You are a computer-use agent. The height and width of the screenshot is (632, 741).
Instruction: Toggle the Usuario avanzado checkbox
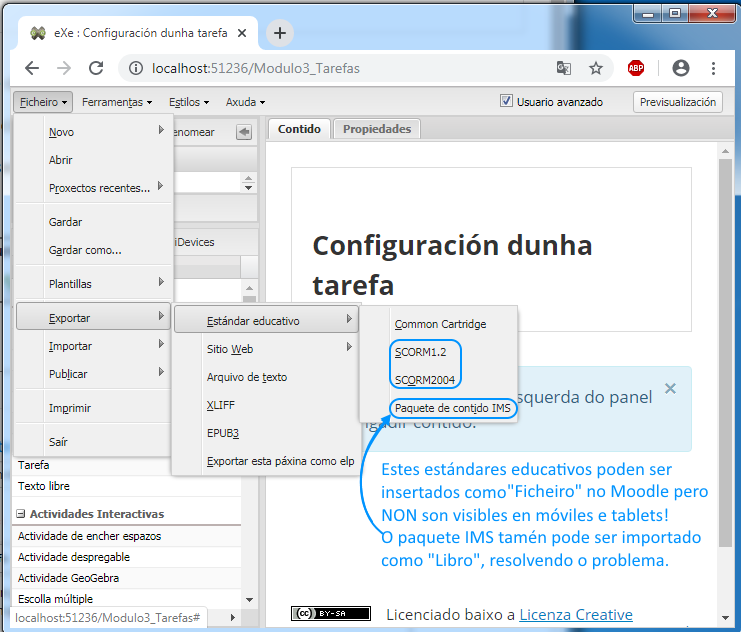tap(506, 101)
